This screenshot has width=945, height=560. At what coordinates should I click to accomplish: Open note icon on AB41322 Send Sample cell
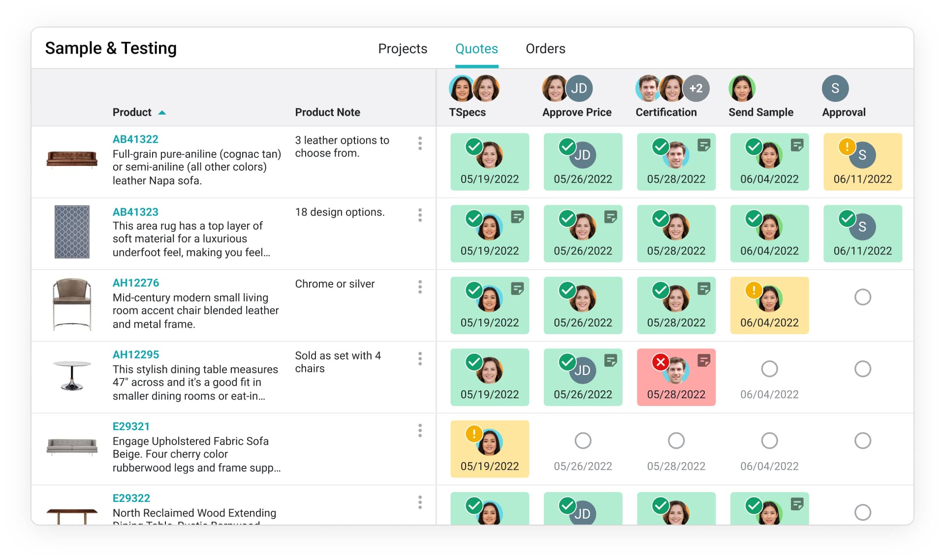pyautogui.click(x=797, y=145)
